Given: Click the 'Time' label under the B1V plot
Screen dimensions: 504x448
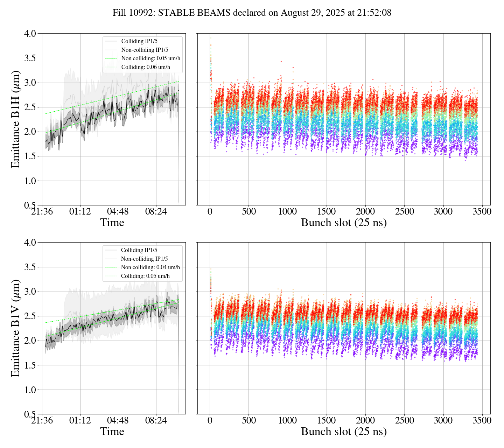Looking at the screenshot, I should [112, 432].
